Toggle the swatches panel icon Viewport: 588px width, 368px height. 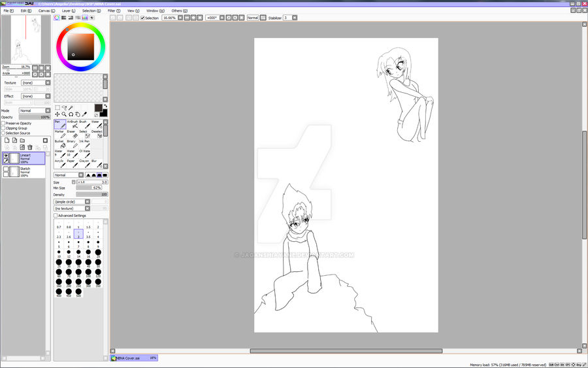click(x=85, y=18)
